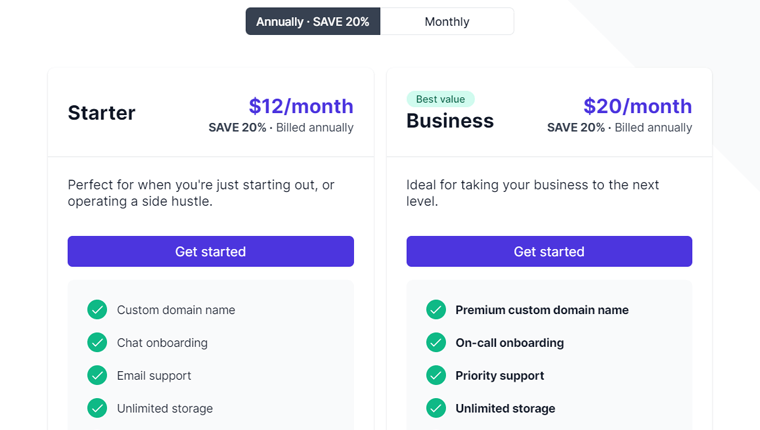Click checkmark icon beside Custom domain name
This screenshot has height=430, width=760.
[97, 309]
